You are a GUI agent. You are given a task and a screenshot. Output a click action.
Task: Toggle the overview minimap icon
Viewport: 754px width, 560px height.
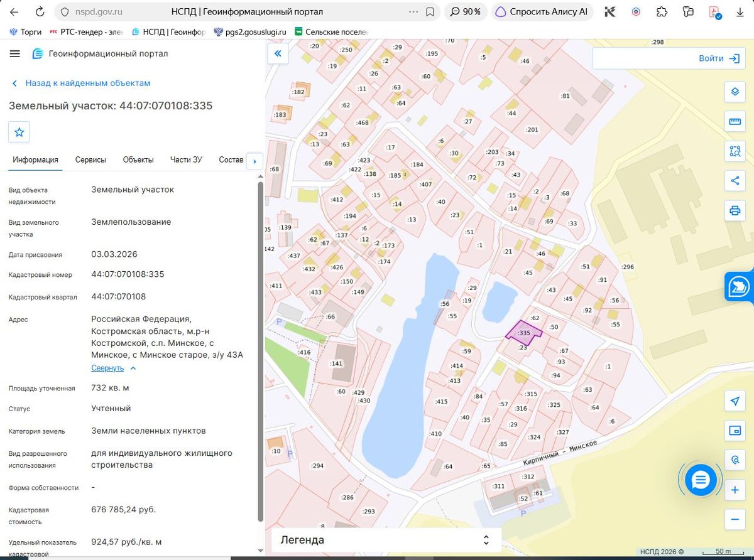tap(735, 431)
